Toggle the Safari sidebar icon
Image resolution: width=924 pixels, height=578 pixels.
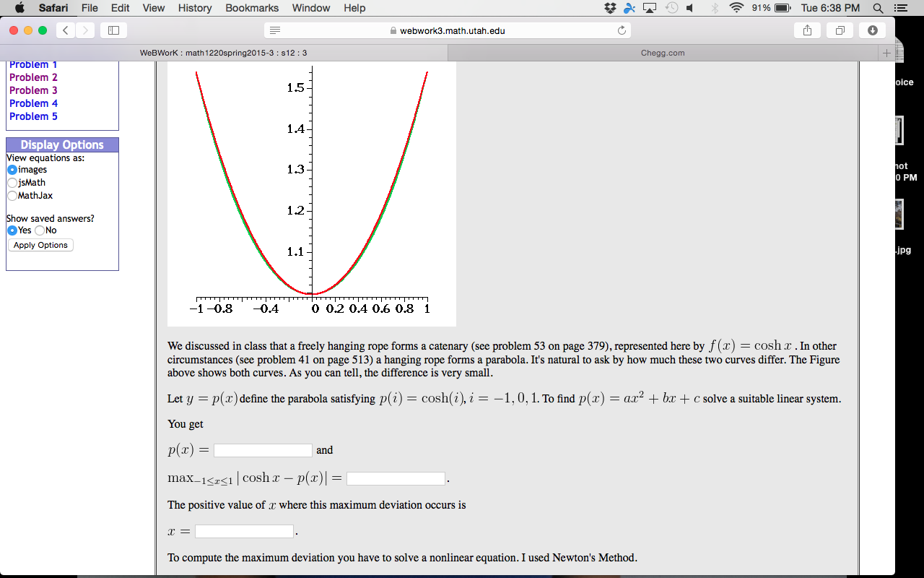pyautogui.click(x=113, y=30)
